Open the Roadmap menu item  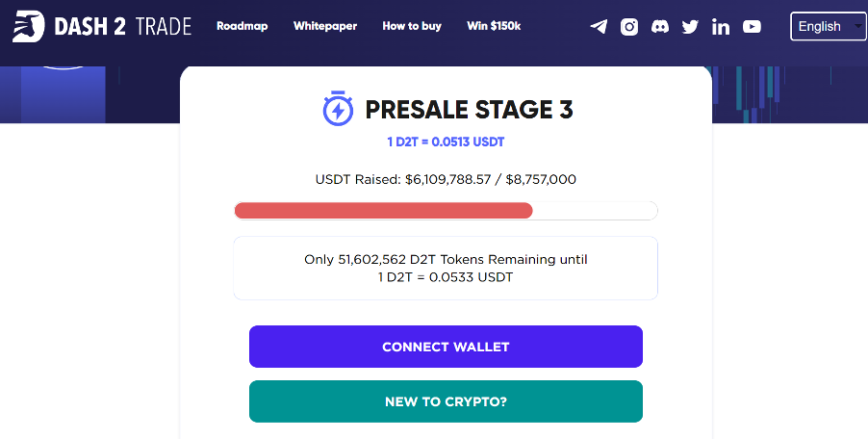(x=242, y=26)
